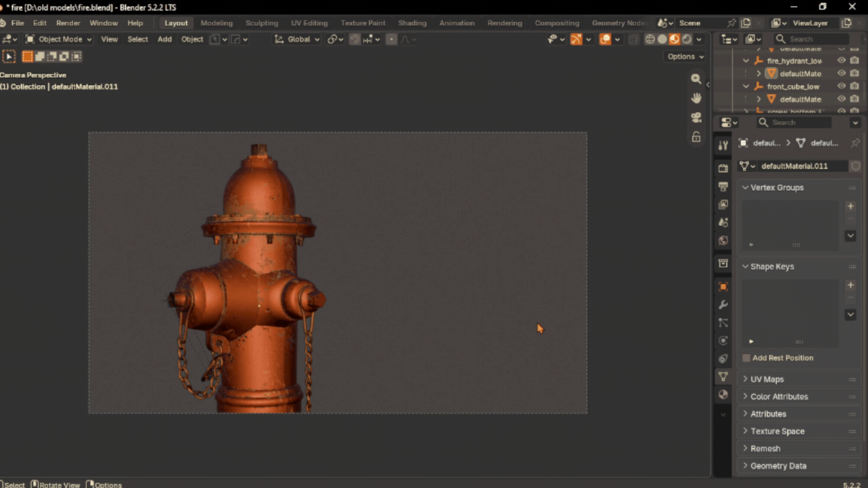The image size is (868, 488).
Task: Choose the Extend selection mode icon
Action: (39, 56)
